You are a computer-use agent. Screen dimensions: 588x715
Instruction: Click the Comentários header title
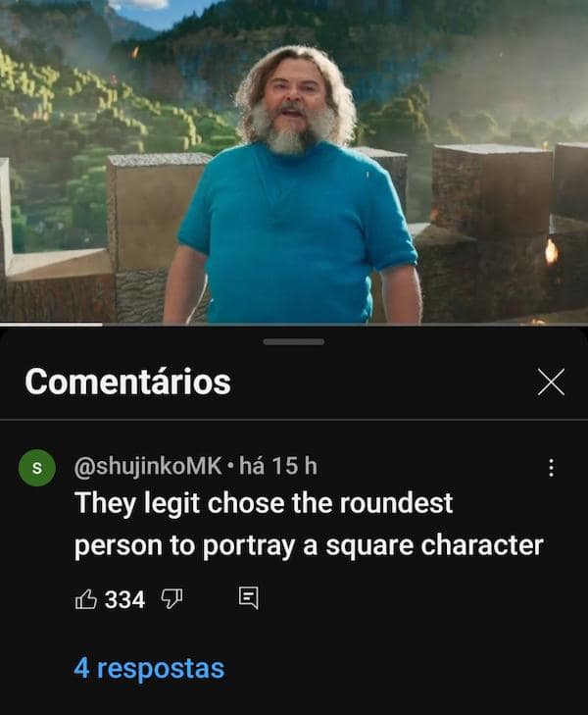[128, 382]
